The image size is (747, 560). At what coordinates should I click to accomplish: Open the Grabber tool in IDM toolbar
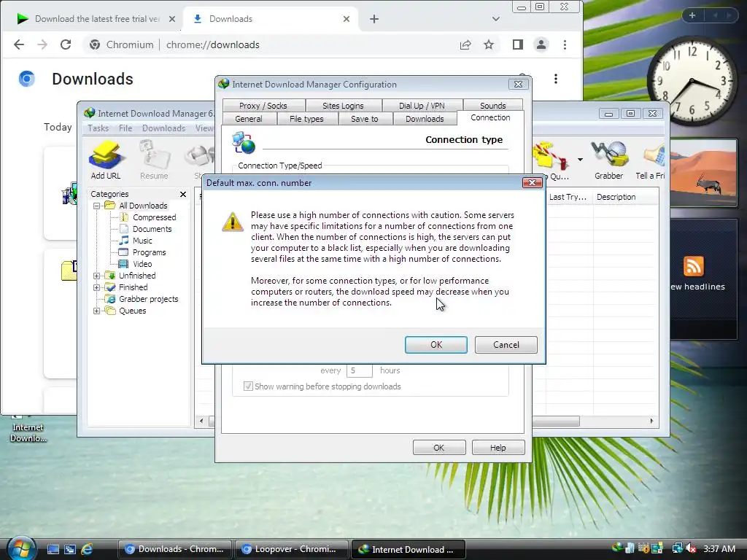coord(608,160)
